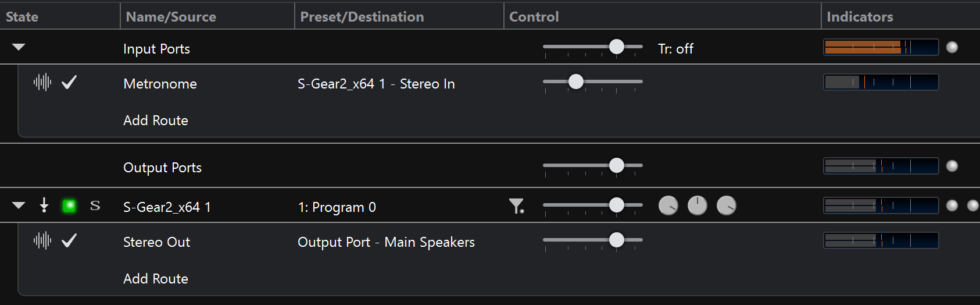Toggle the Metronome route checkmark
This screenshot has width=980, height=305.
pos(69,83)
